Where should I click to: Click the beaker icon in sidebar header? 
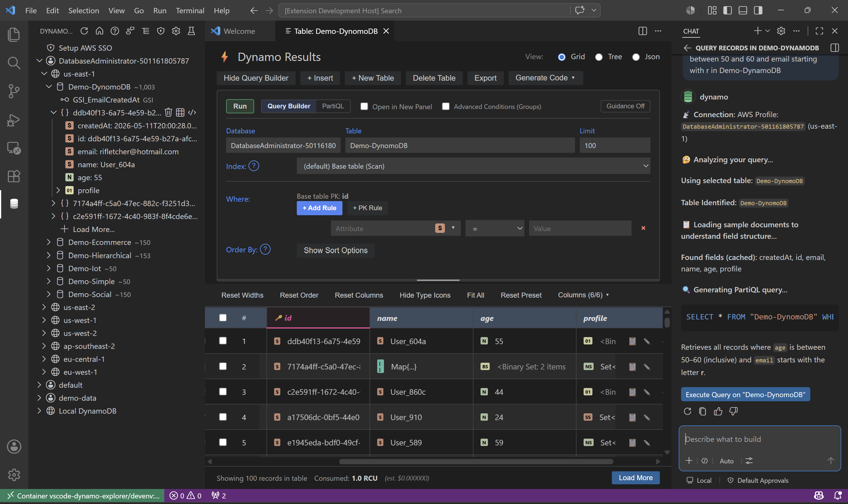191,31
